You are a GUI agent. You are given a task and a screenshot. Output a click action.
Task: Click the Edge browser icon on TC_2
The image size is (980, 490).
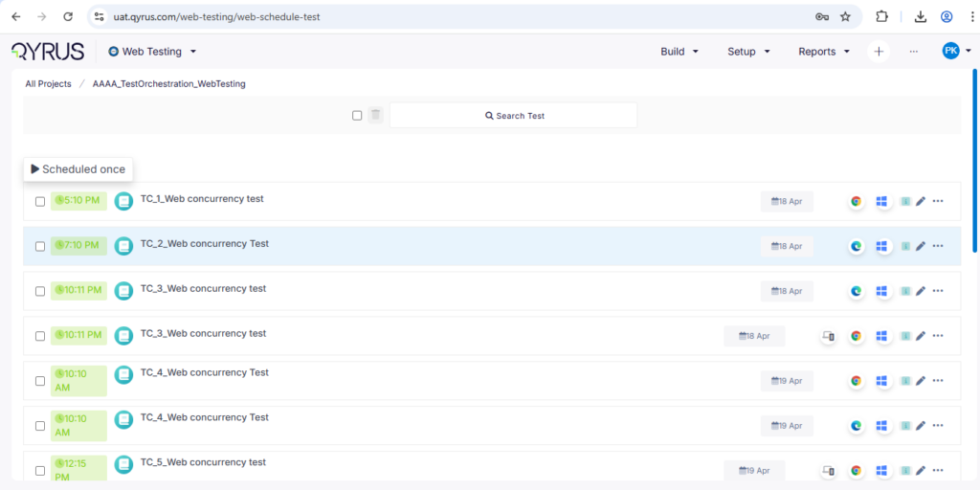[856, 246]
